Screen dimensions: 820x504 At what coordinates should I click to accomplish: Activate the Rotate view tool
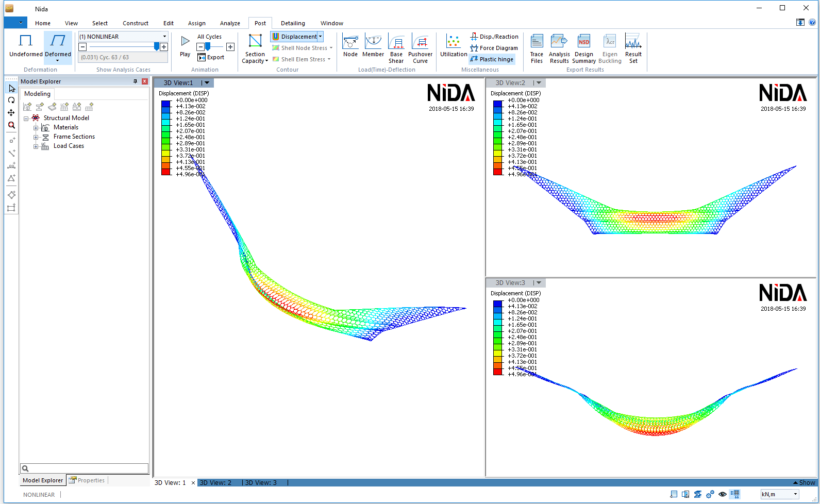tap(11, 100)
